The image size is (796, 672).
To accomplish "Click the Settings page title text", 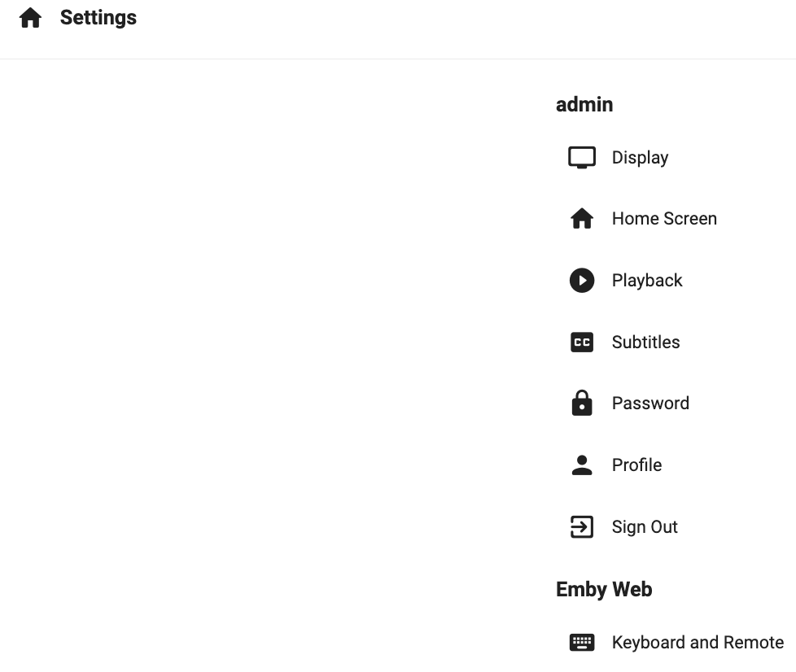I will click(98, 18).
